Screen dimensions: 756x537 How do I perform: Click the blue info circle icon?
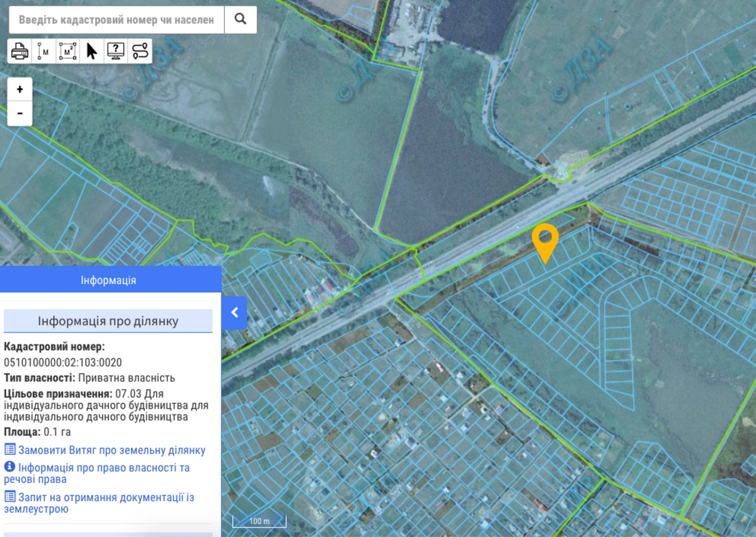tap(9, 467)
